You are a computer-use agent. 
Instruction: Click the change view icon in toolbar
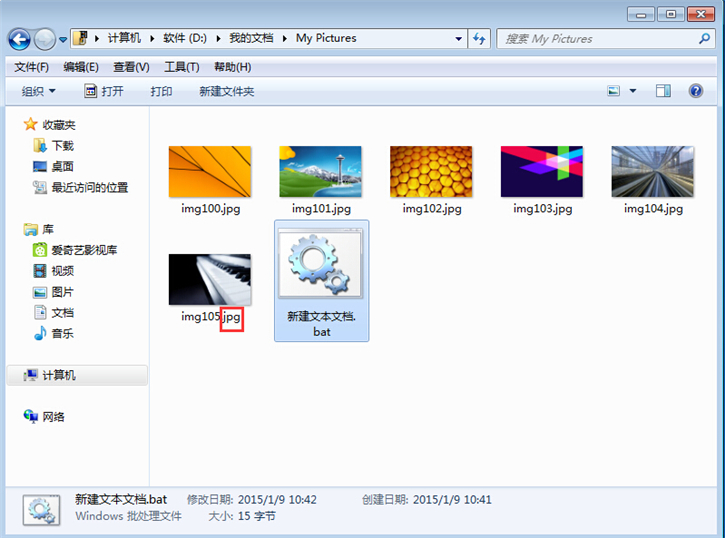(614, 91)
